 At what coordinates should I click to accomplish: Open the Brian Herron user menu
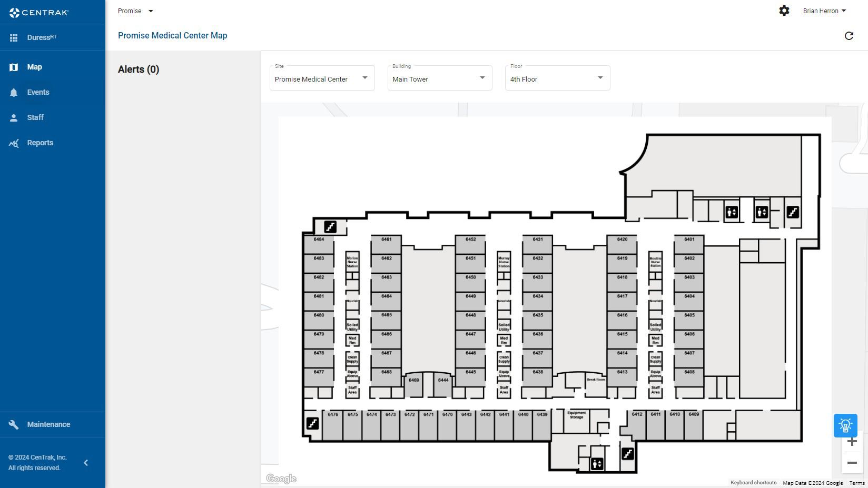pos(824,11)
